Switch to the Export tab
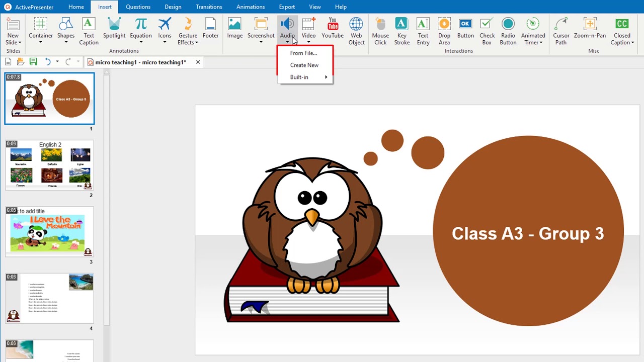This screenshot has height=362, width=644. [287, 7]
